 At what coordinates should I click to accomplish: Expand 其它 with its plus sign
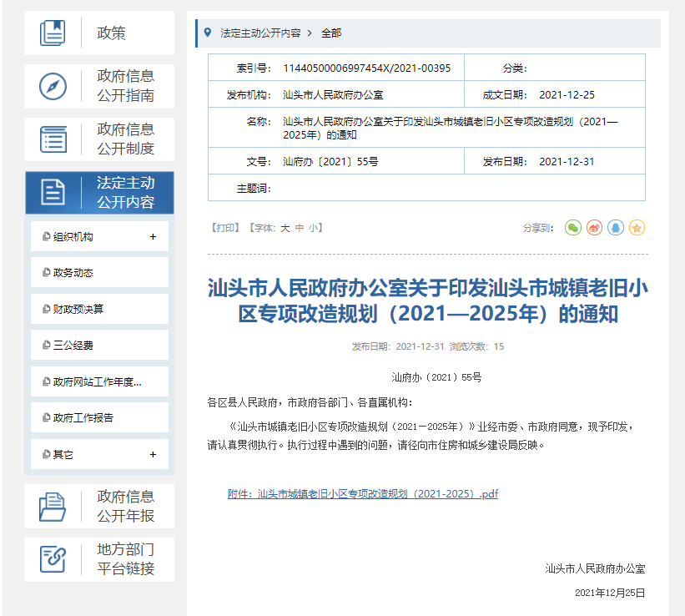coord(153,455)
